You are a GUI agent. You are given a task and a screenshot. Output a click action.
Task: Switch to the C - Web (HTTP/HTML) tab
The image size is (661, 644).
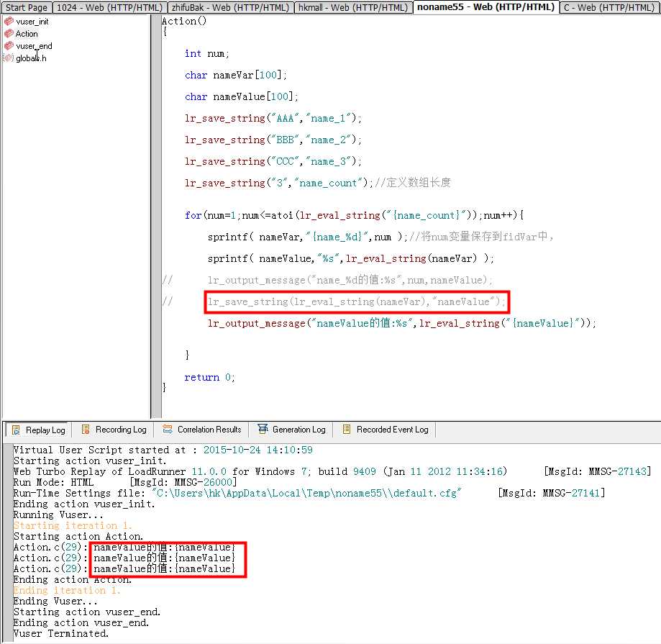pos(609,8)
